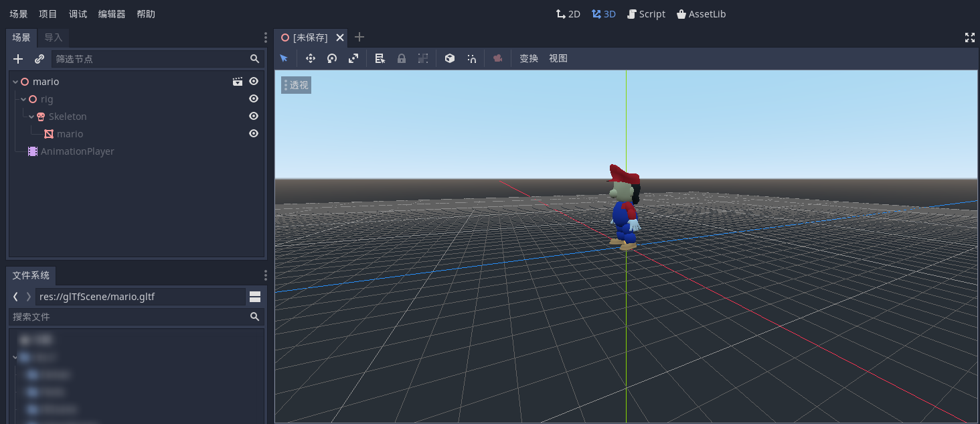The height and width of the screenshot is (424, 980).
Task: Select the Select Mode arrow tool
Action: tap(284, 58)
